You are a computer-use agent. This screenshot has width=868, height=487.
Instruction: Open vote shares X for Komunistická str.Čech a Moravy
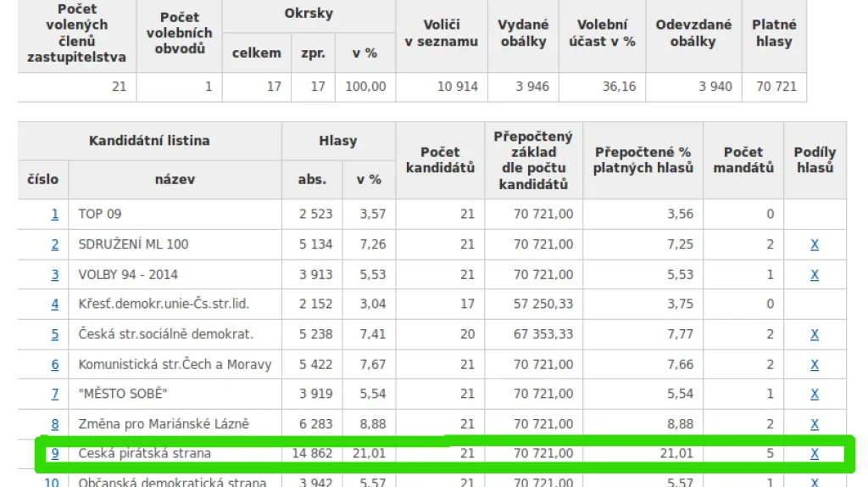click(x=815, y=365)
